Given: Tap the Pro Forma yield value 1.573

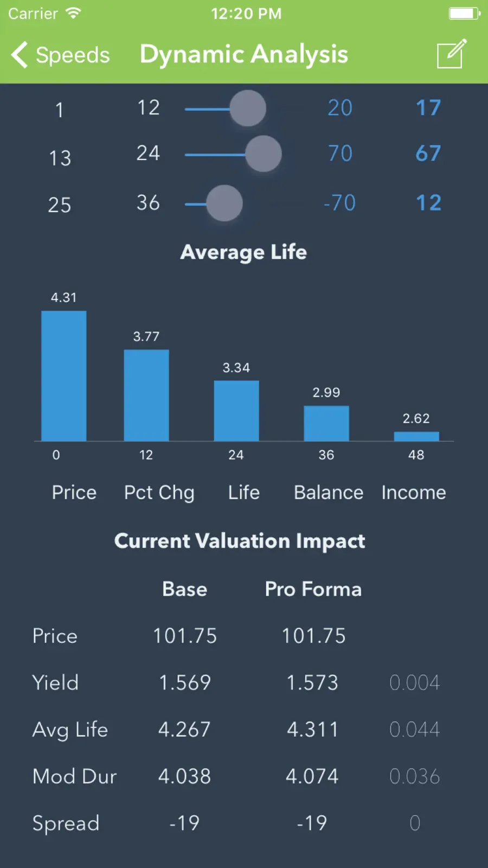Looking at the screenshot, I should (312, 682).
